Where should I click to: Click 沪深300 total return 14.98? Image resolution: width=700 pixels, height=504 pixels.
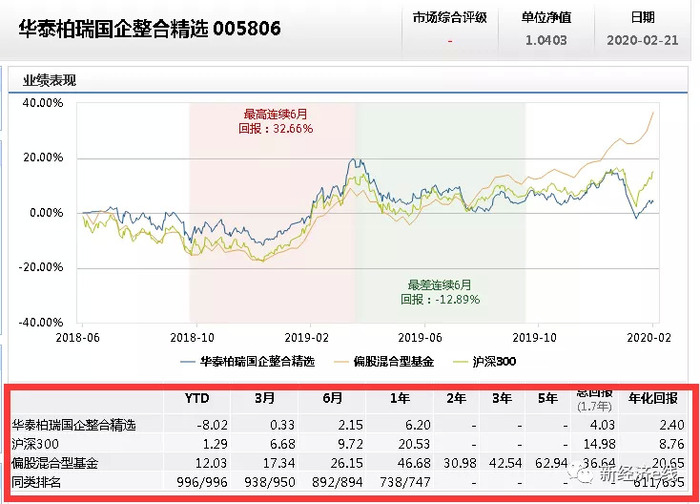(600, 444)
